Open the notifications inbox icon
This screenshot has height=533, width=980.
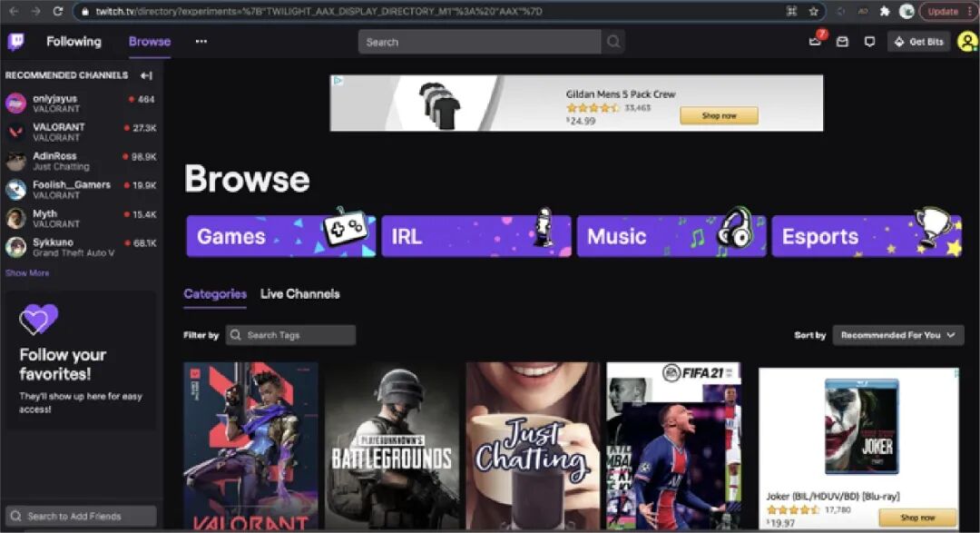pyautogui.click(x=842, y=42)
